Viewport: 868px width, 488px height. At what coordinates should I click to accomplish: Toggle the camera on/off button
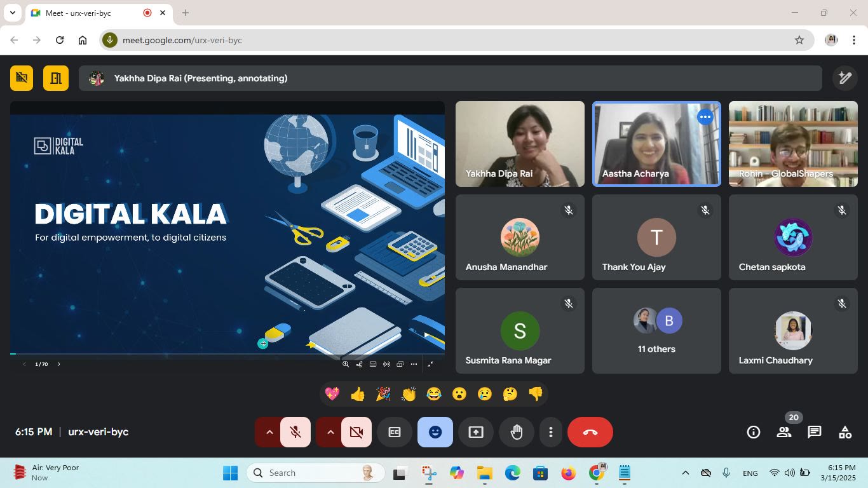[356, 432]
